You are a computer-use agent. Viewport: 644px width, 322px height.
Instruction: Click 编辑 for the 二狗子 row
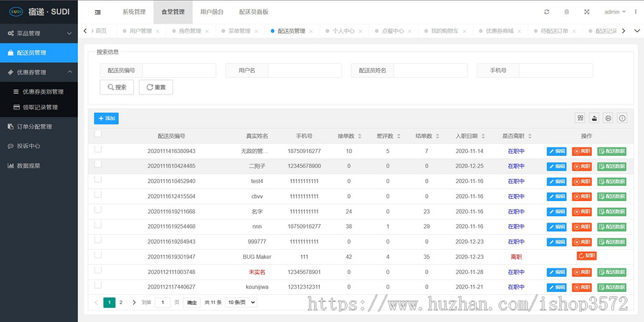coord(557,166)
